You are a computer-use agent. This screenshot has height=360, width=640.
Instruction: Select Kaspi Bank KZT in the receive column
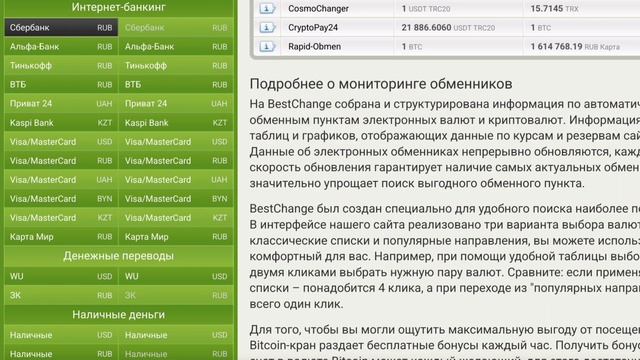[176, 122]
